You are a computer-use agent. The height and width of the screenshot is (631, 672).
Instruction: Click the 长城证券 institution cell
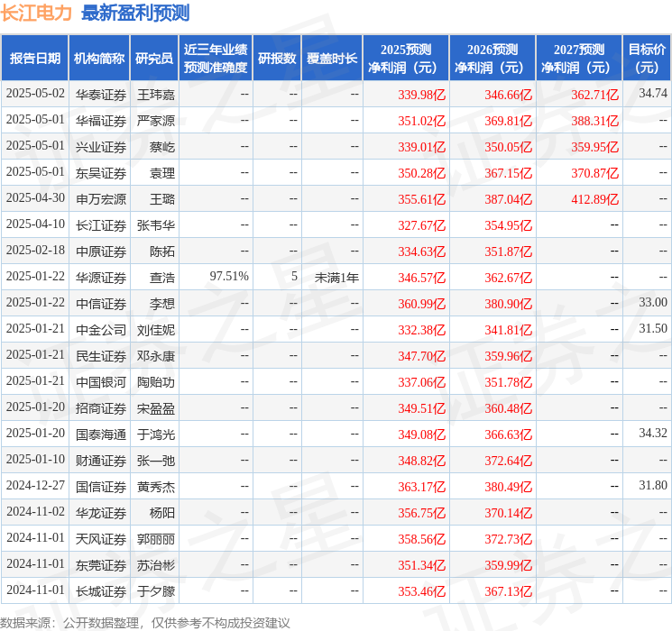point(101,591)
